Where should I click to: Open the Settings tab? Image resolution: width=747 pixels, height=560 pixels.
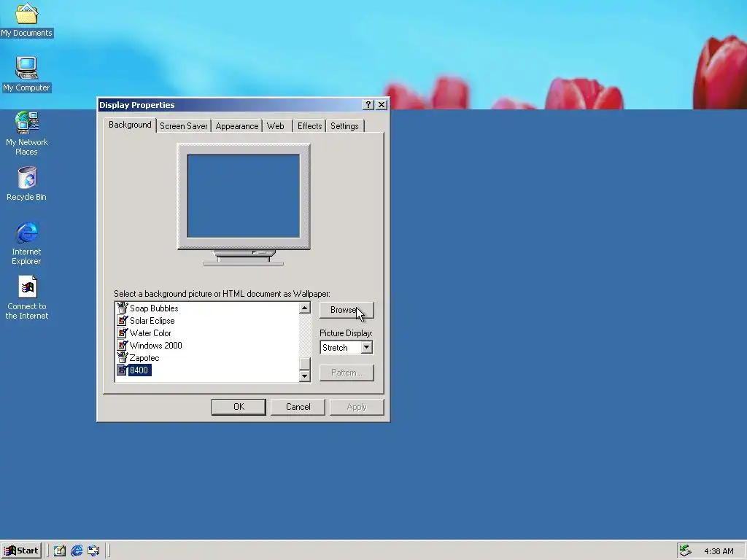point(344,126)
